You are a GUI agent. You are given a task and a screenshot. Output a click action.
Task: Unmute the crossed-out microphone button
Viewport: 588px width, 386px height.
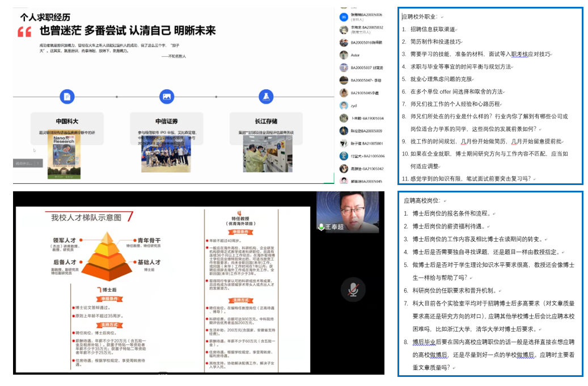(352, 290)
